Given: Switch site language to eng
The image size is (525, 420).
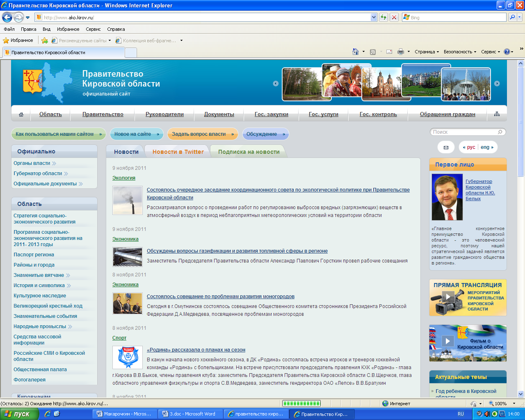Looking at the screenshot, I should click(x=485, y=147).
